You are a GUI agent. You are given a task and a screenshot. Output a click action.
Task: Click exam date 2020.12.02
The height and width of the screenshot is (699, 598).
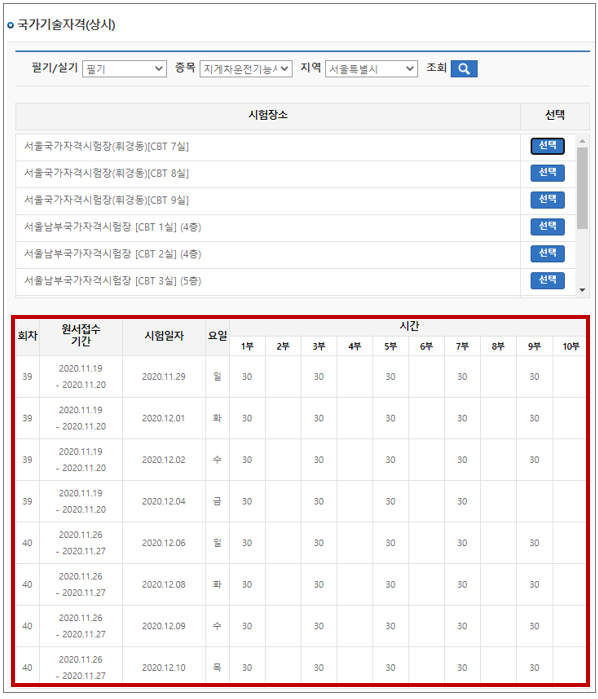tap(164, 460)
